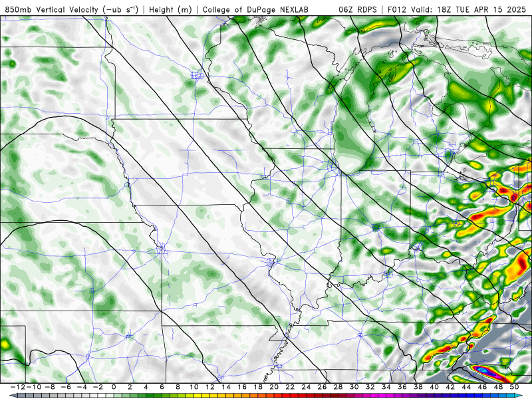Click the '8' colorbar tick label
This screenshot has height=399, width=532.
click(178, 387)
